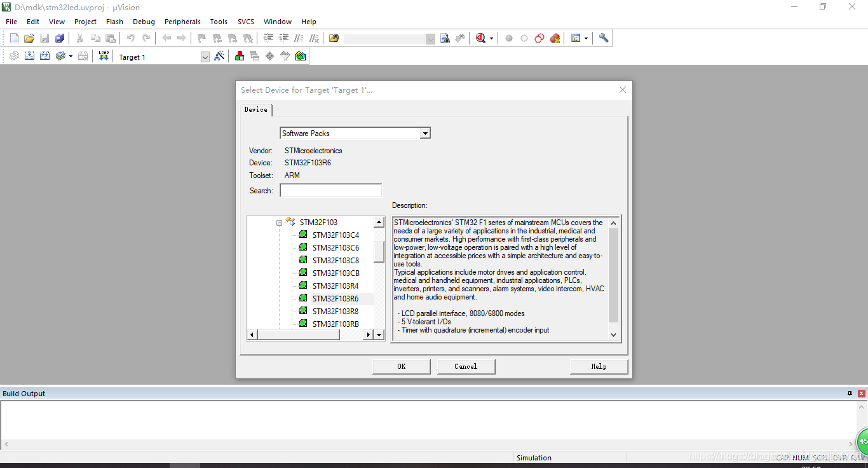The height and width of the screenshot is (468, 868).
Task: Translate the current file icon
Action: tap(14, 56)
